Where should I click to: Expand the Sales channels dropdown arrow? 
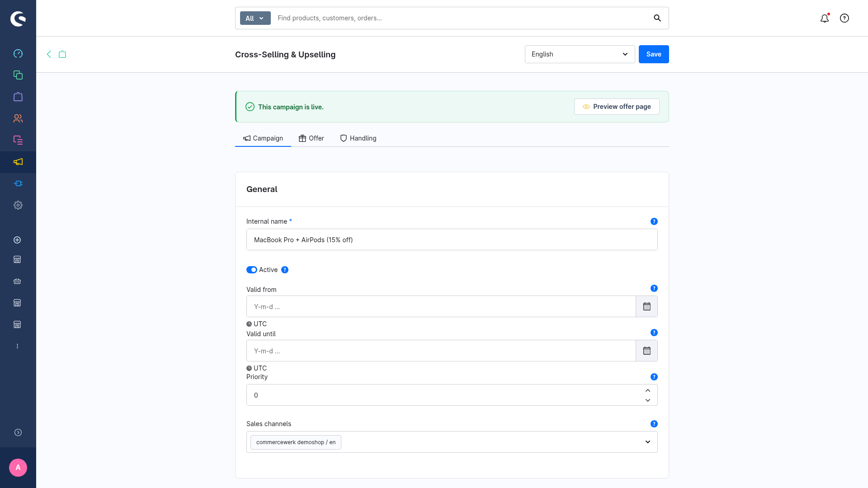click(648, 442)
